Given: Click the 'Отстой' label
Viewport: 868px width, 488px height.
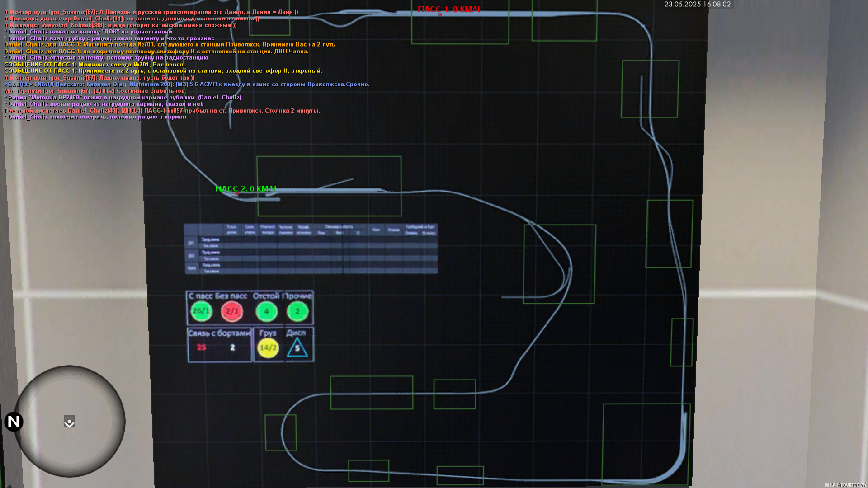Looking at the screenshot, I should click(x=266, y=296).
